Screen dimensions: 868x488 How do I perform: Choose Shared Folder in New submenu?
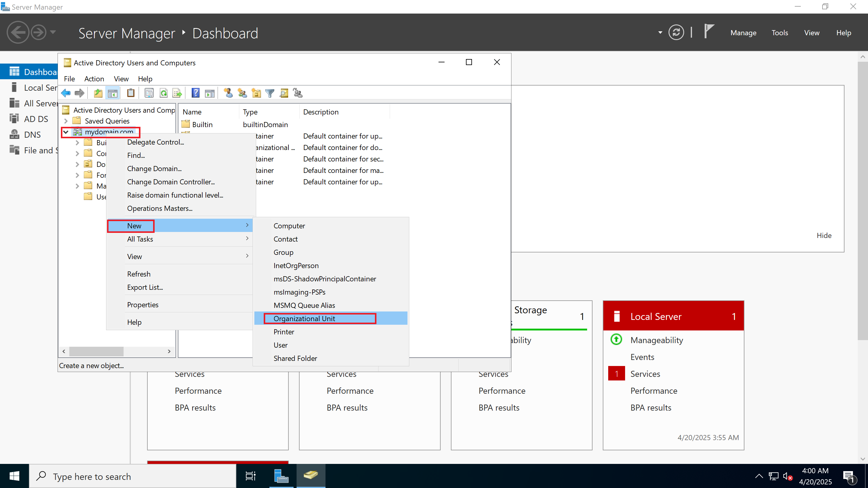pos(331,358)
